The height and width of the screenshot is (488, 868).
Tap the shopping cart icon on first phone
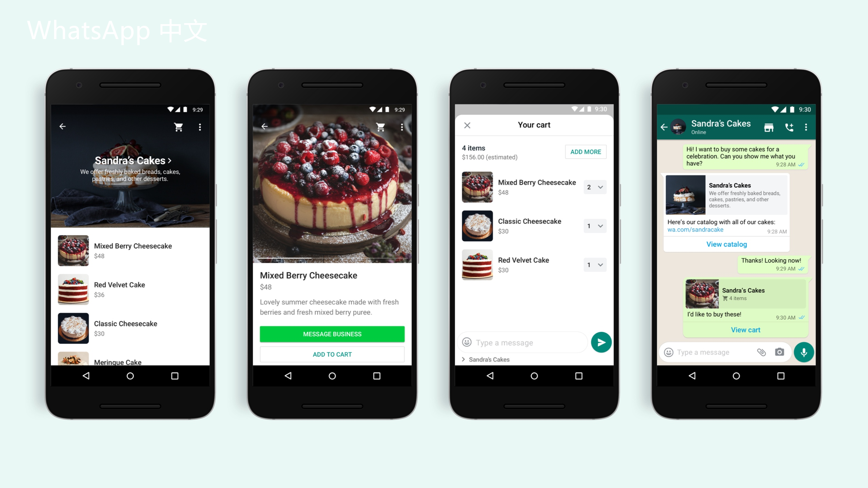pos(179,127)
